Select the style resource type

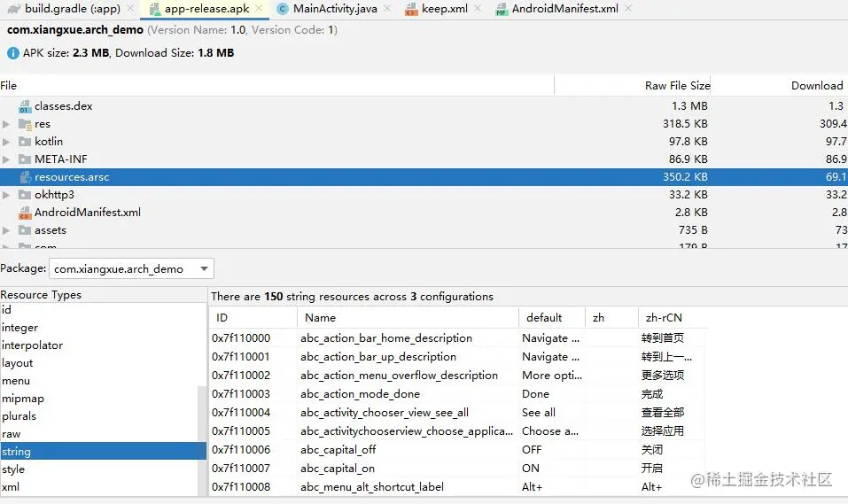point(99,469)
